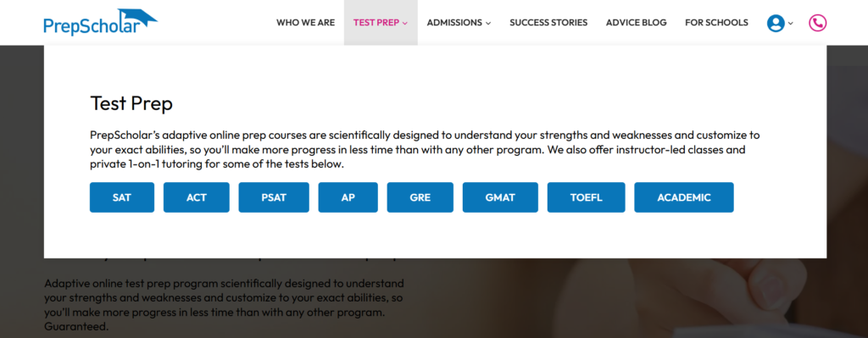Screen dimensions: 868x338
Task: Open the GMAT prep option
Action: pos(500,197)
